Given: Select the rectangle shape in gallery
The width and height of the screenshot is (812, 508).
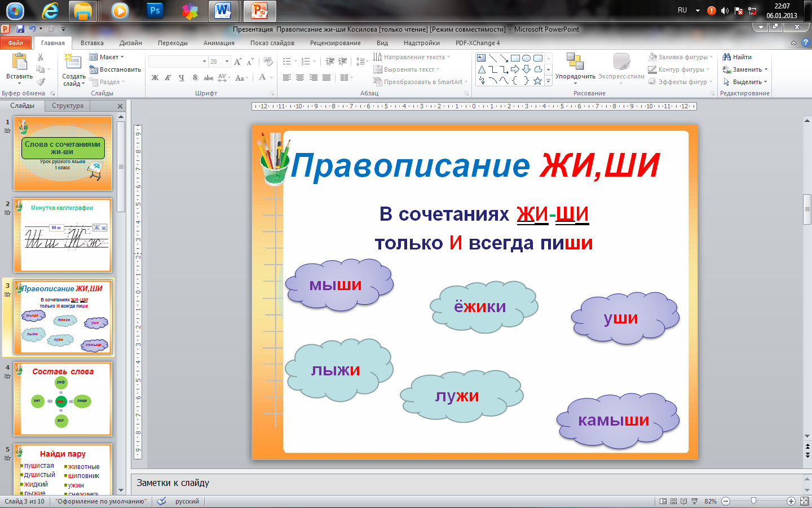Looking at the screenshot, I should (515, 58).
